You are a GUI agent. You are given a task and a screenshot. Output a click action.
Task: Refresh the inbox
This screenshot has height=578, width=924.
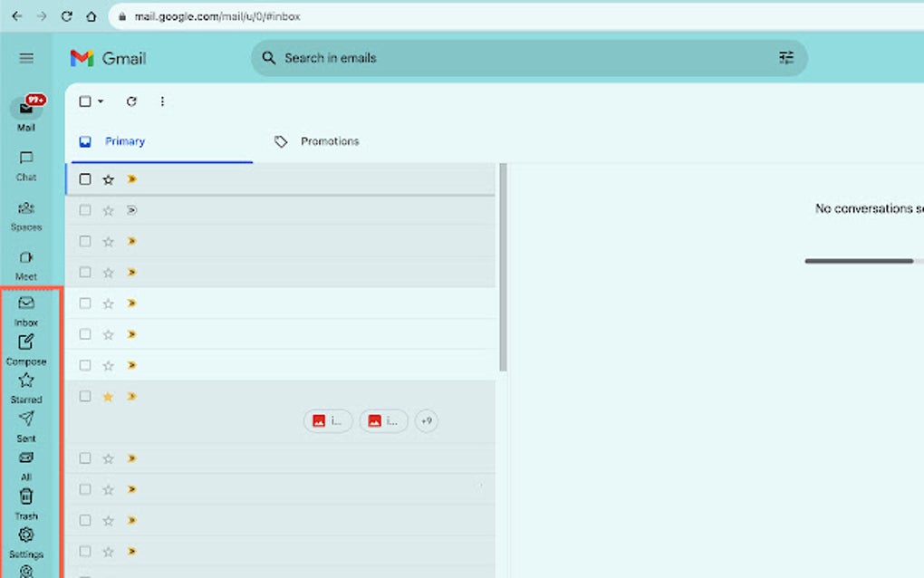coord(131,101)
